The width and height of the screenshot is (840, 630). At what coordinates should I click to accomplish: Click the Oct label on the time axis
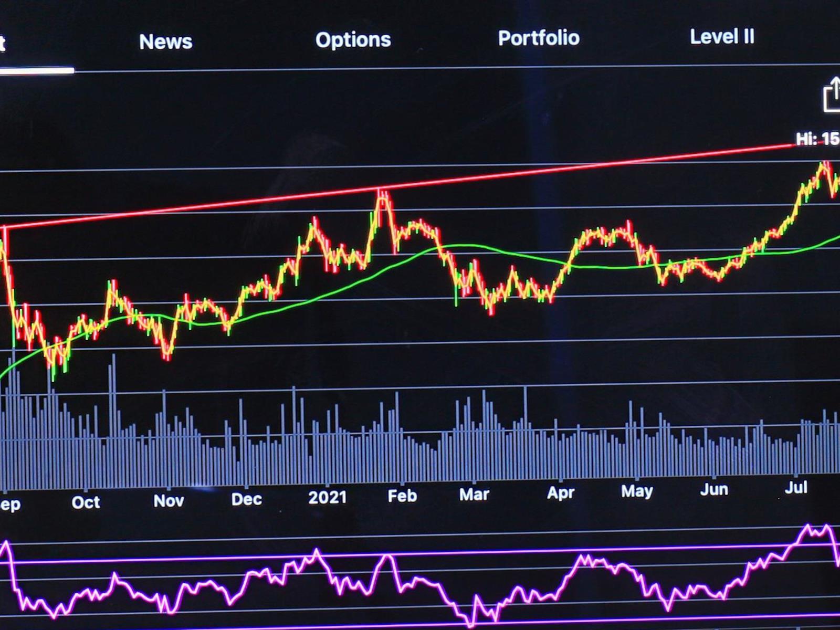(x=86, y=502)
